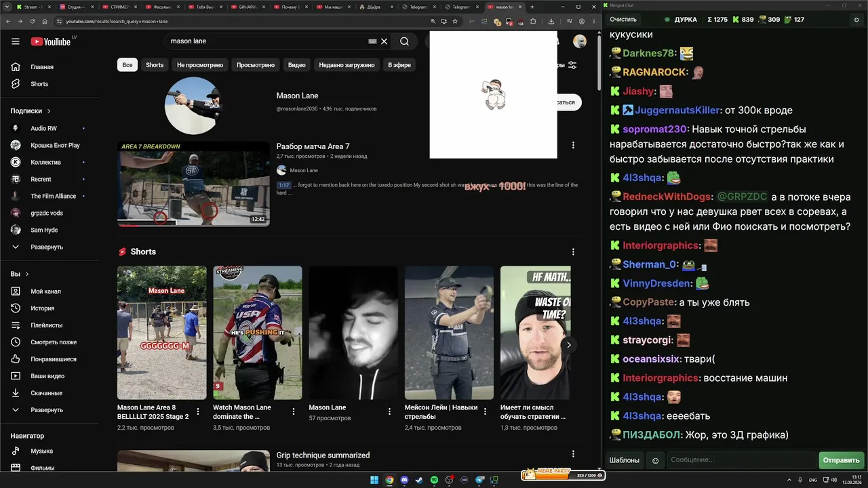
Task: Open the 'Разбор матча Area 7' video thumbnail
Action: 193,184
